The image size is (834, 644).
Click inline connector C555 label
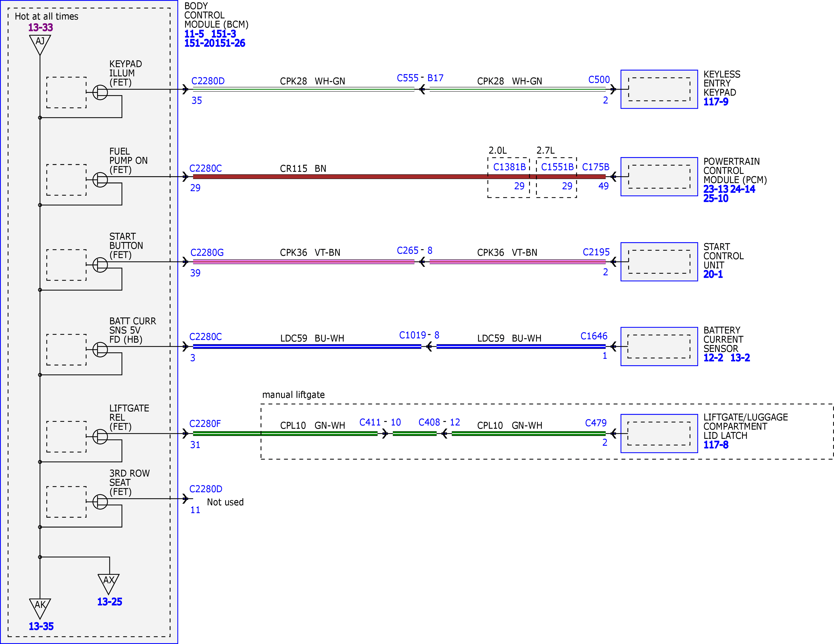pos(408,78)
